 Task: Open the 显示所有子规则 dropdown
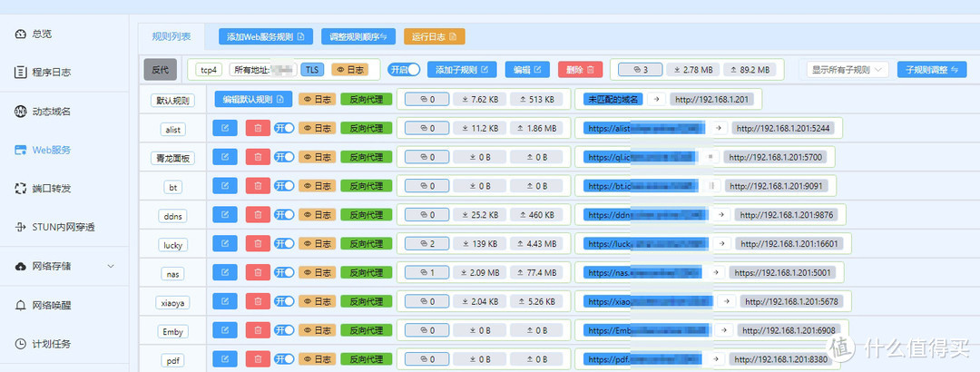[x=848, y=69]
